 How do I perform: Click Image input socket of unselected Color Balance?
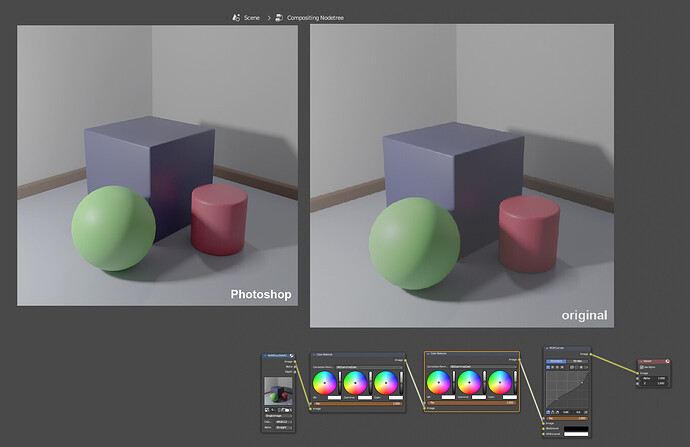coord(311,409)
